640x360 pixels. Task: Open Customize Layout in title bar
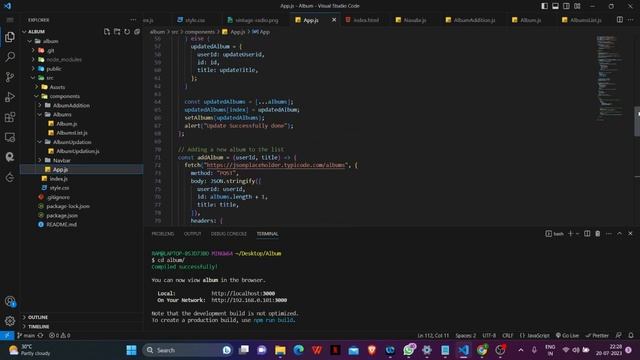click(x=577, y=6)
